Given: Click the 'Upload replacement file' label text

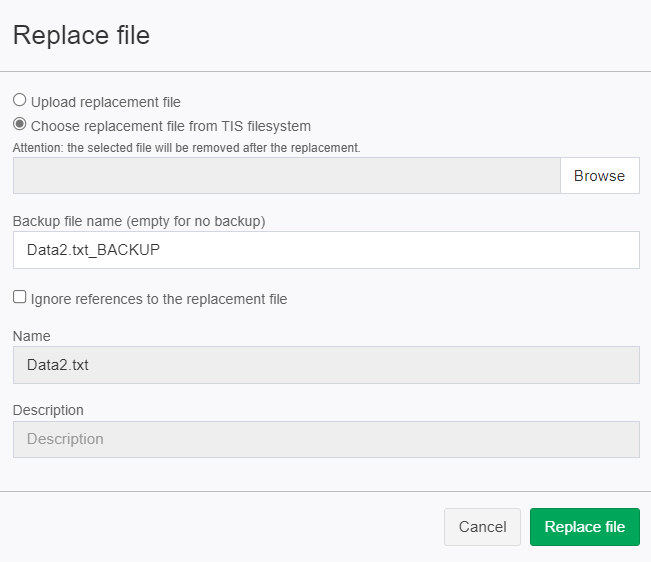Looking at the screenshot, I should [x=106, y=102].
